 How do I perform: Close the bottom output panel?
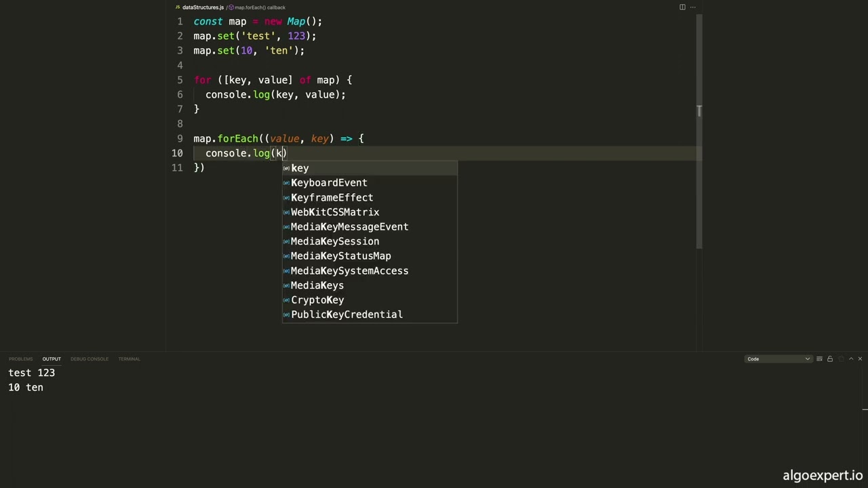[x=860, y=359]
